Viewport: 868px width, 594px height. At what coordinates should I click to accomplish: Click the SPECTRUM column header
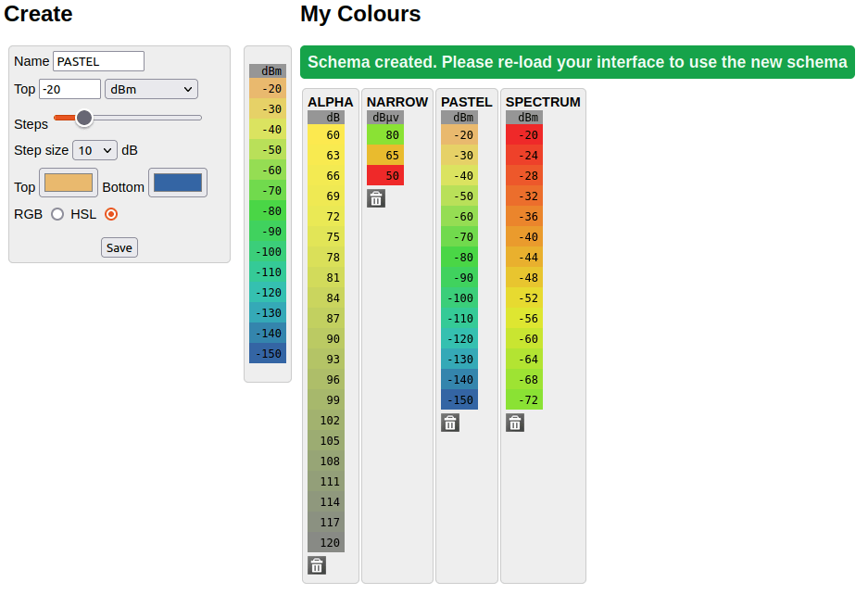(543, 102)
